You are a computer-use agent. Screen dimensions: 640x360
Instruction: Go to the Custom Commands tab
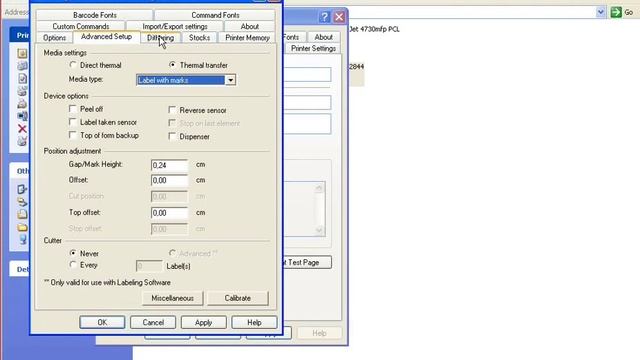pyautogui.click(x=81, y=26)
